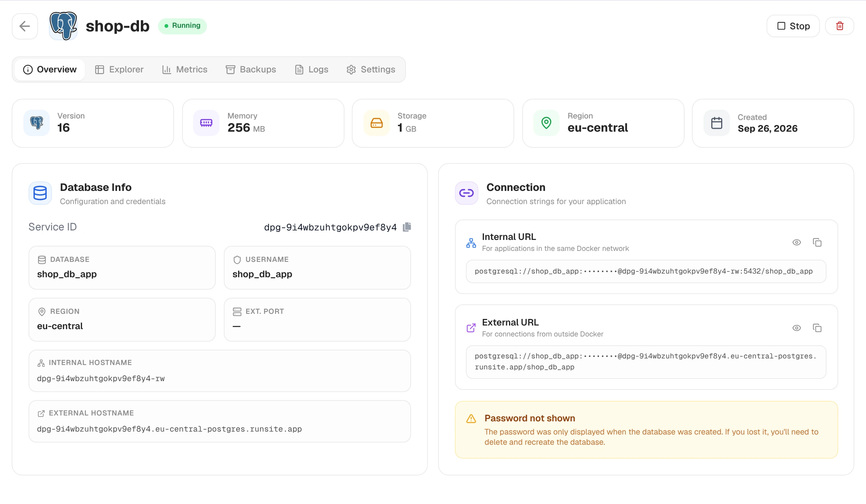Screen dimensions: 866x504
Task: Click the Database Info stack icon
Action: click(x=40, y=193)
